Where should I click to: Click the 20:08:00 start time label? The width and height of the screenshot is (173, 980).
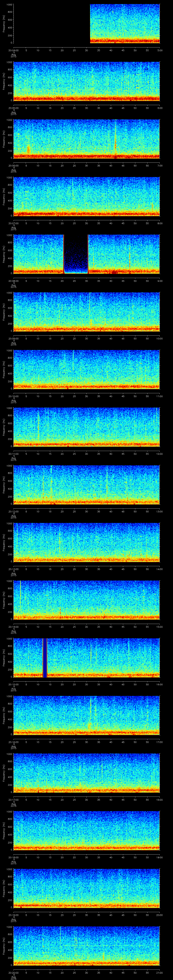coord(13,281)
